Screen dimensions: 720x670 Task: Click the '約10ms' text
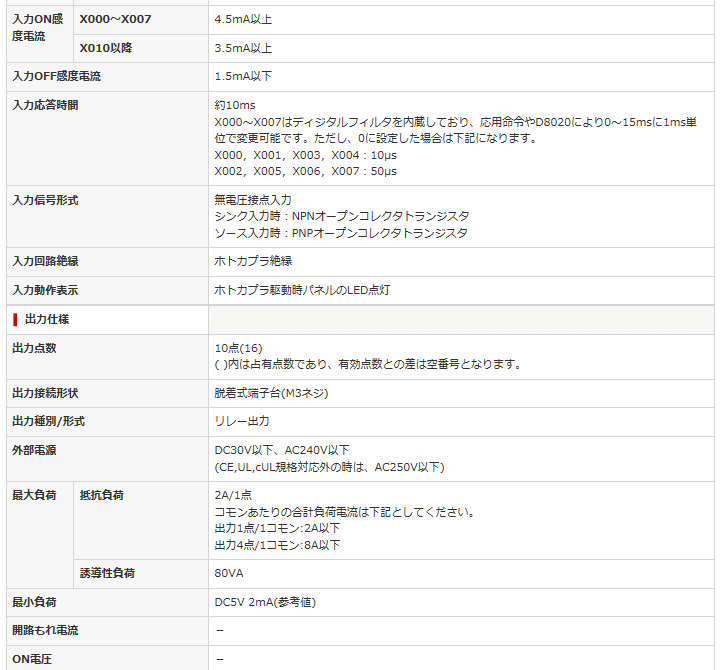pos(235,105)
